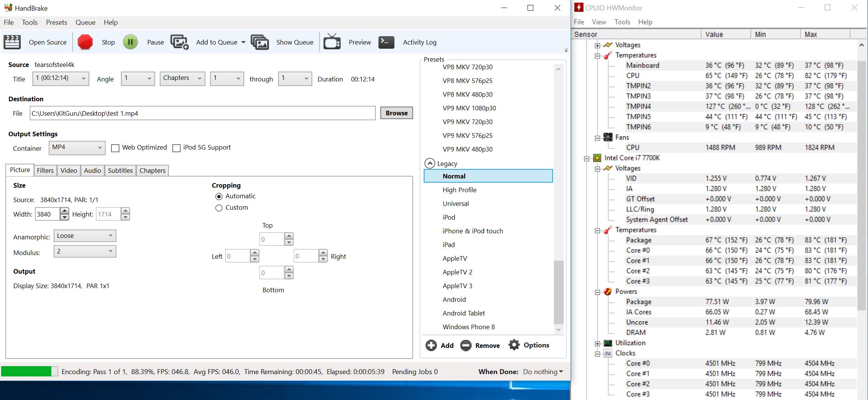Click the Remove preset minus icon

coord(466,345)
